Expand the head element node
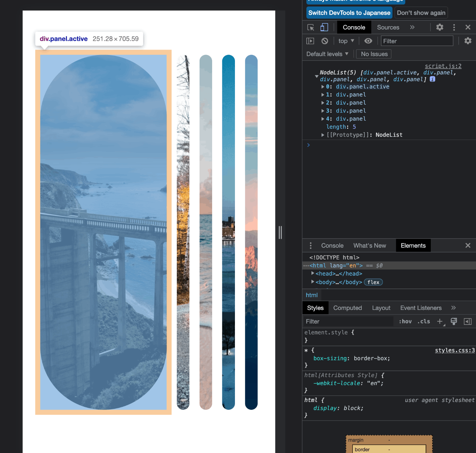Viewport: 476px width, 453px height. pos(312,274)
